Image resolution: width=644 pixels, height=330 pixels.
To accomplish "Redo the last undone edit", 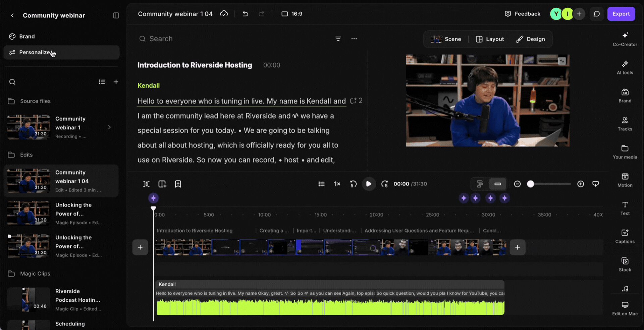I will pos(262,14).
